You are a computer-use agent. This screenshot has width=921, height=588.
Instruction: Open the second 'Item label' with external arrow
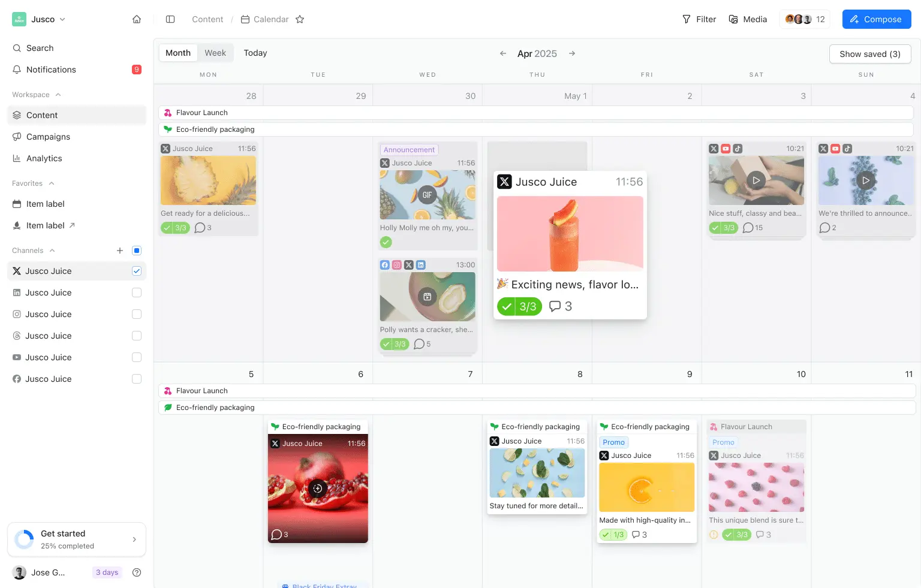pos(77,225)
